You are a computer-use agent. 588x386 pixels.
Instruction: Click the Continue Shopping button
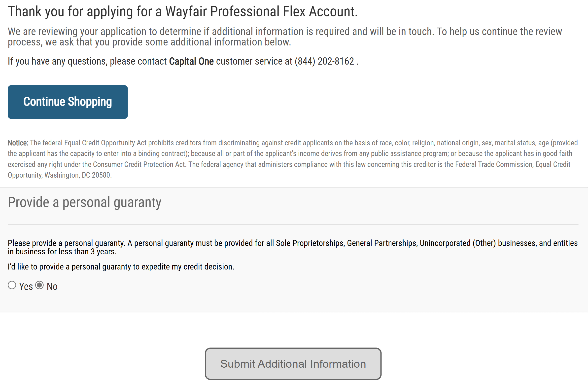[x=68, y=102]
